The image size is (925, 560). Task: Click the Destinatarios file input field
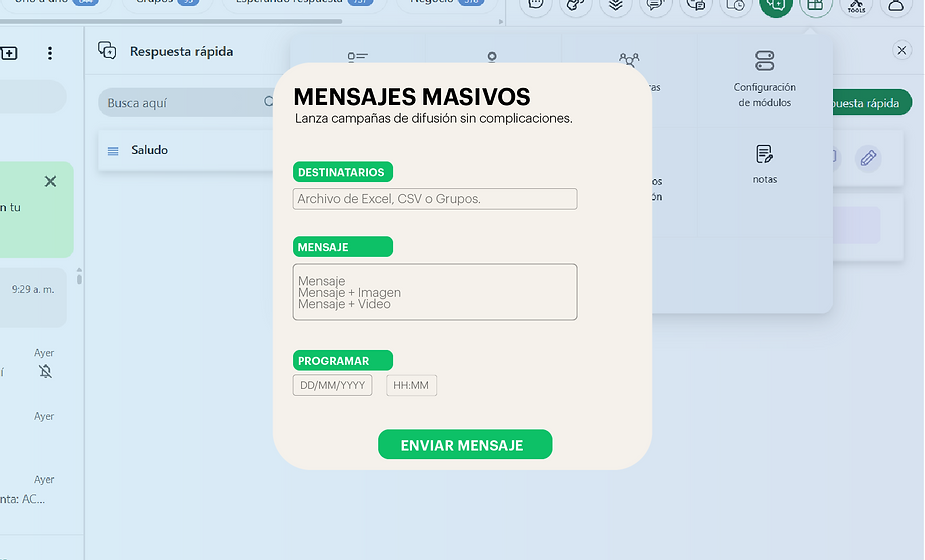(435, 199)
